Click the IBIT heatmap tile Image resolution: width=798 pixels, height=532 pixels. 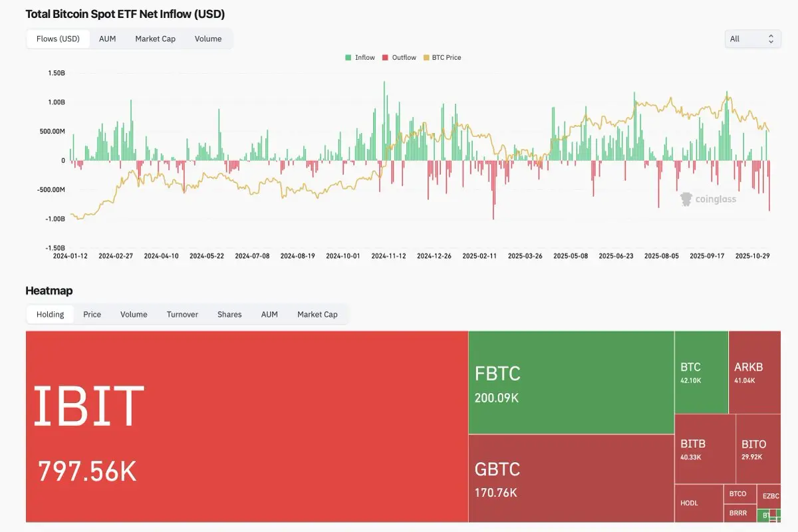pyautogui.click(x=247, y=426)
